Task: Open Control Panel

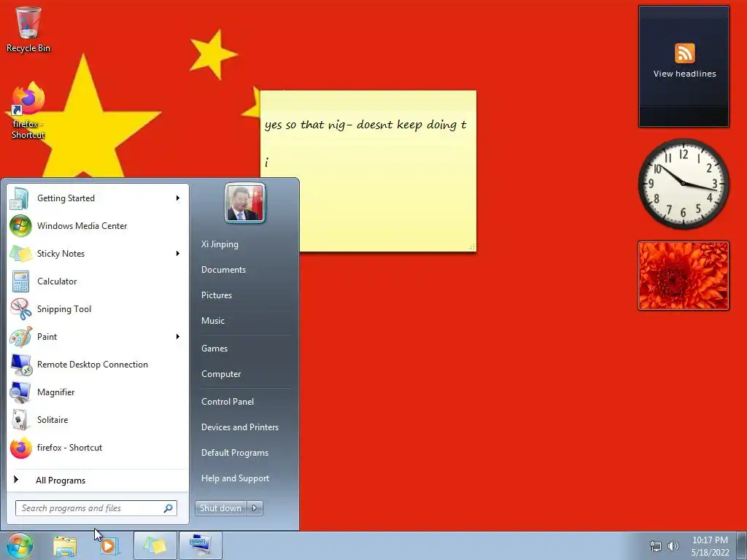Action: 228,402
